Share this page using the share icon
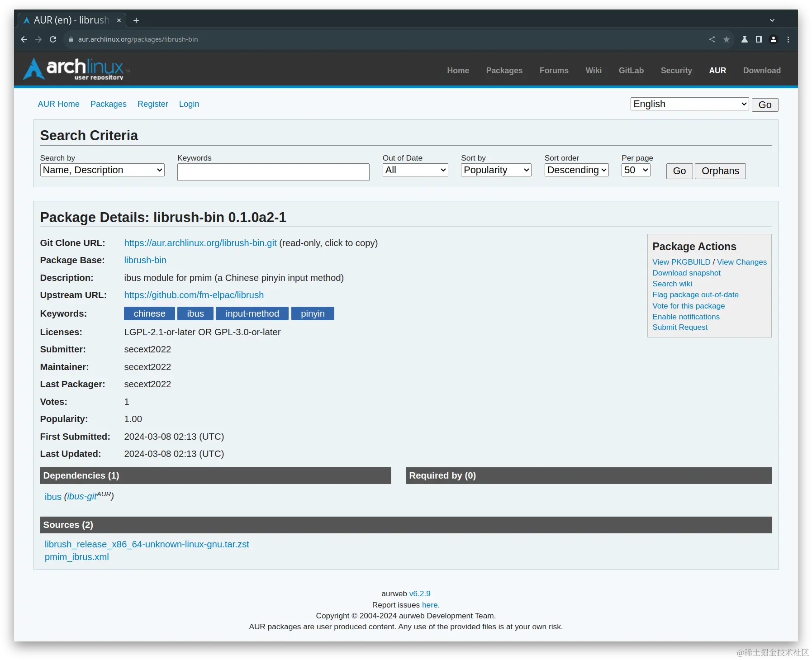The height and width of the screenshot is (660, 812). pyautogui.click(x=712, y=39)
